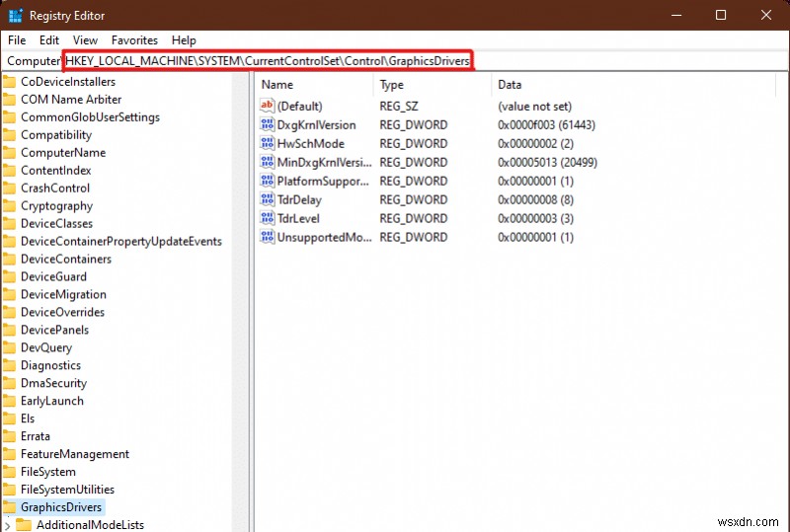Open the Edit menu
Image resolution: width=790 pixels, height=532 pixels.
point(49,40)
